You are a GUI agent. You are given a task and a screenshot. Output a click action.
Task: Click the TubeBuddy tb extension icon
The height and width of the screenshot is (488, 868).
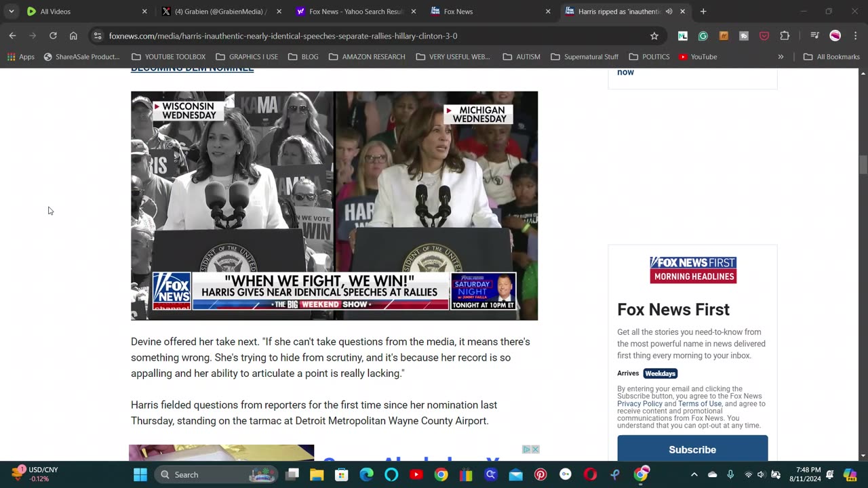[744, 36]
